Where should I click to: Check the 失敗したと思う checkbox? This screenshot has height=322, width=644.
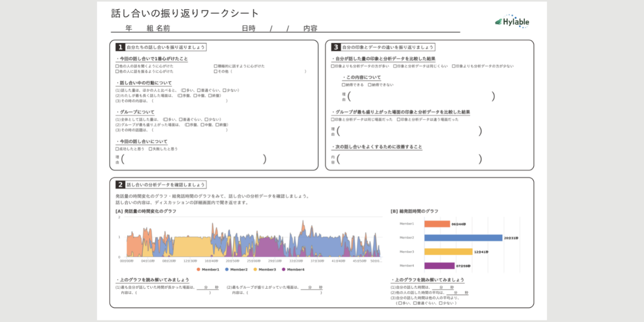[150, 149]
